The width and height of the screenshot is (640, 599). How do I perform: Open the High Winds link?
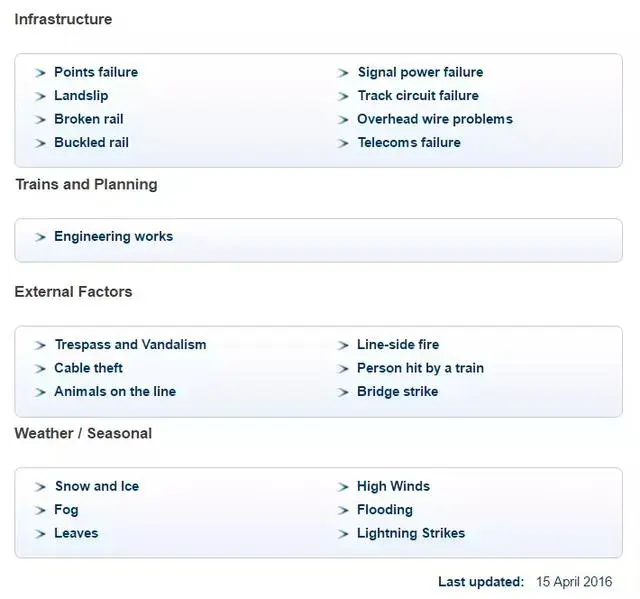click(x=393, y=486)
